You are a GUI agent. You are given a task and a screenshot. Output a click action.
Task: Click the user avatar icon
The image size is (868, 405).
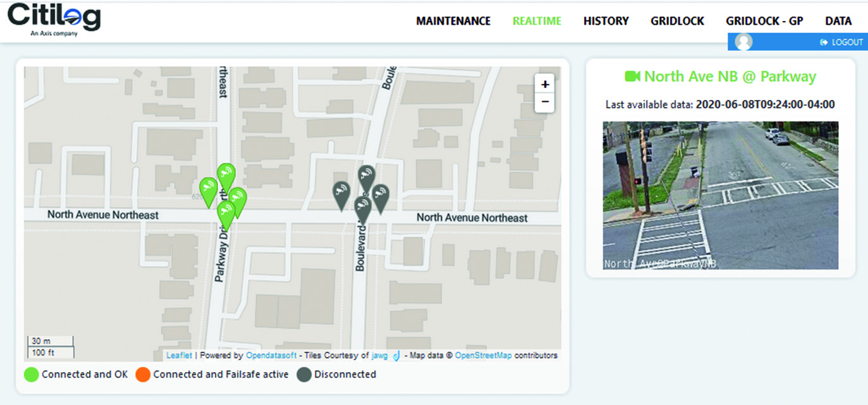coord(744,42)
